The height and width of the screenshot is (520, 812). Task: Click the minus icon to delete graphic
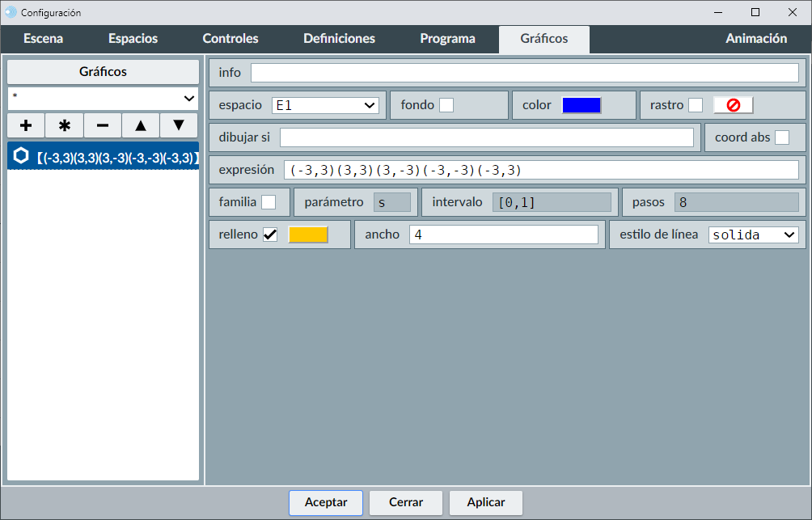(103, 125)
